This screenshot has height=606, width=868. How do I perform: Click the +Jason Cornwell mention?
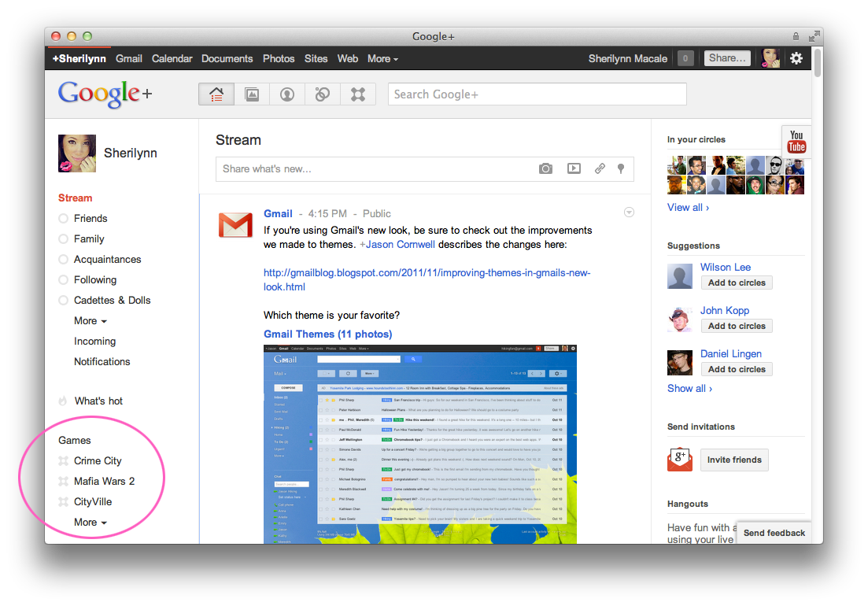pos(397,245)
